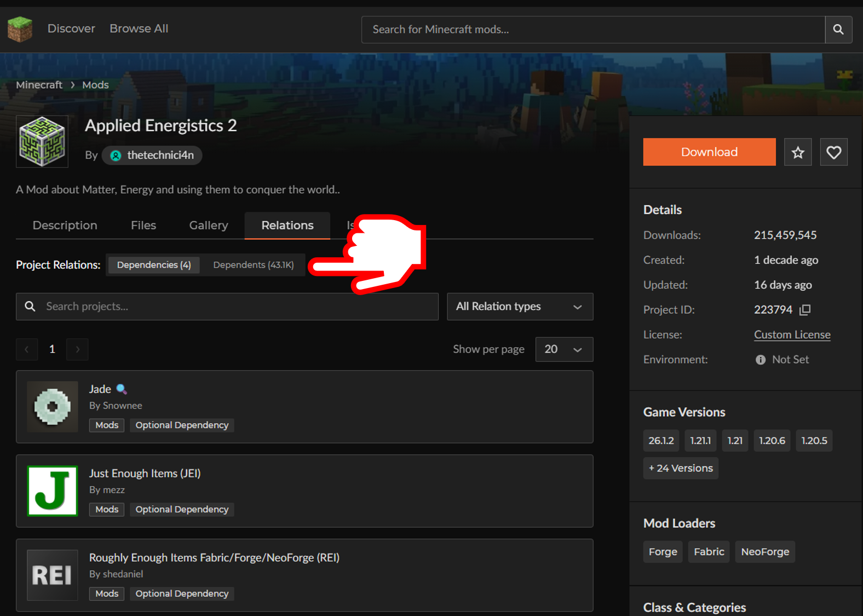The width and height of the screenshot is (863, 616).
Task: Filter by game version 1.21.1
Action: point(700,441)
